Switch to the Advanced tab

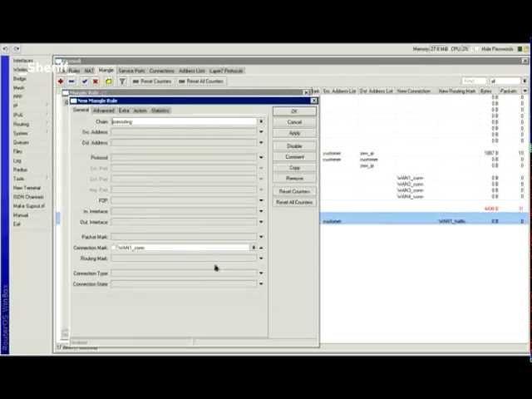point(103,111)
